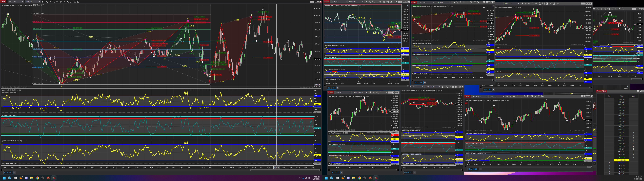
Task: Open Data Box icon on ES chart toolbar
Action: click(x=61, y=2)
